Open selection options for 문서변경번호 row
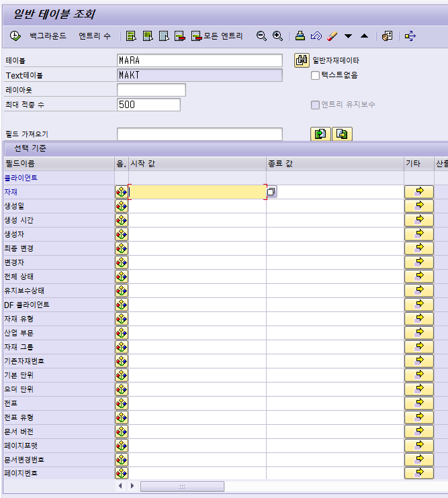The image size is (448, 498). pyautogui.click(x=122, y=460)
